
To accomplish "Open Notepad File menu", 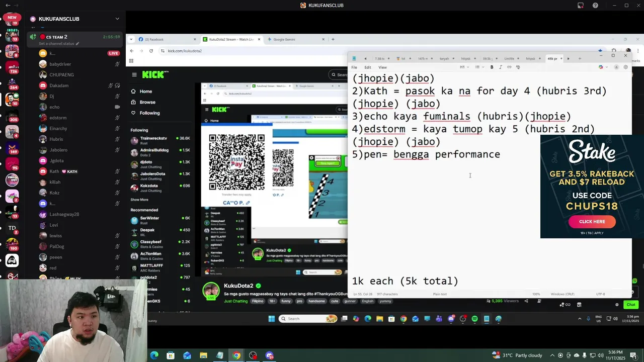I will point(354,67).
